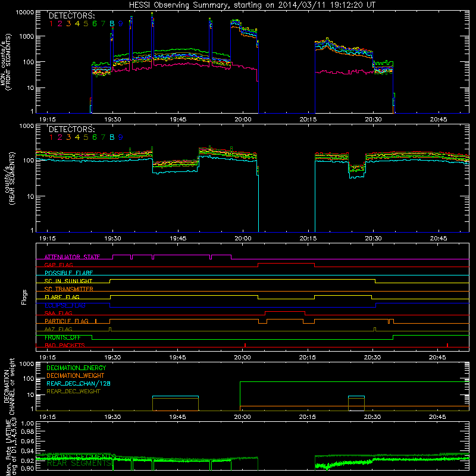Screen dimensions: 476x476
Task: Click the SAA_FLAG label
Action: 58,314
